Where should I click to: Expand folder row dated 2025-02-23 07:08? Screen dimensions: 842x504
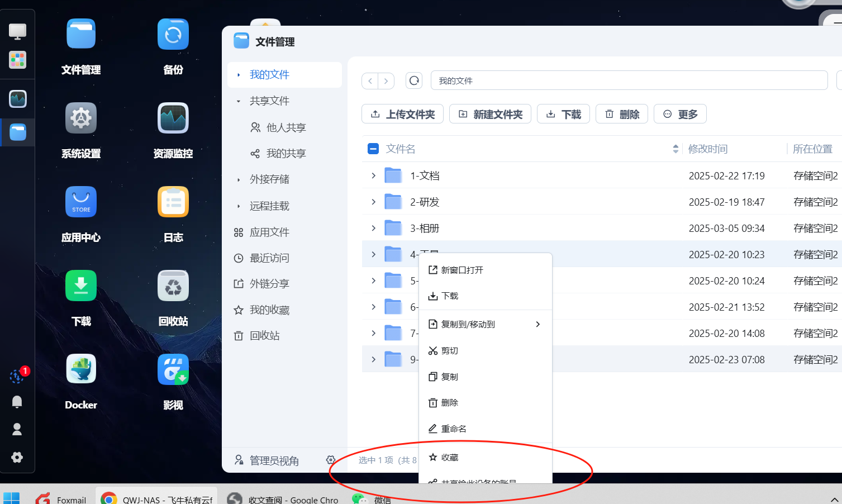(374, 359)
